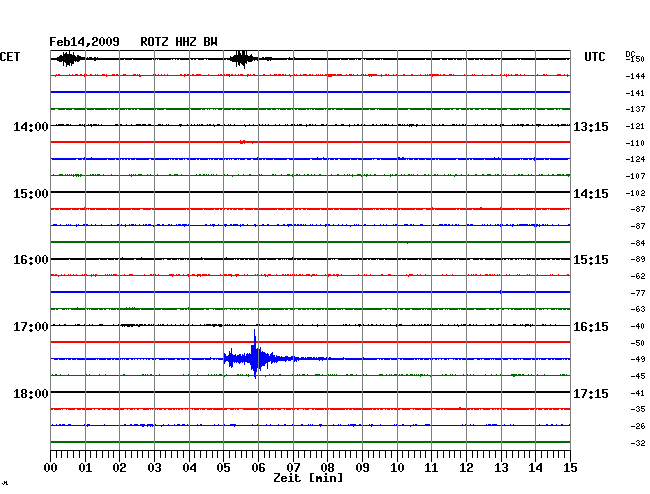Click minute 08 on the time axis

coord(327,467)
